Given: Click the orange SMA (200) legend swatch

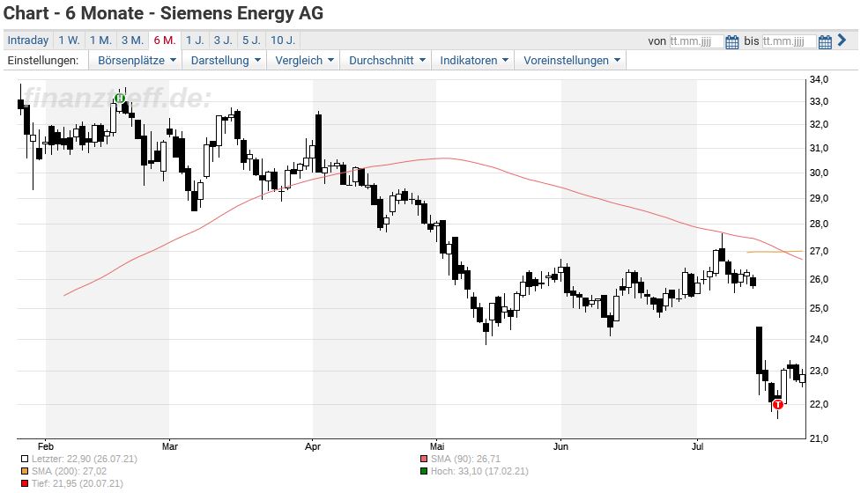Looking at the screenshot, I should pyautogui.click(x=25, y=471).
